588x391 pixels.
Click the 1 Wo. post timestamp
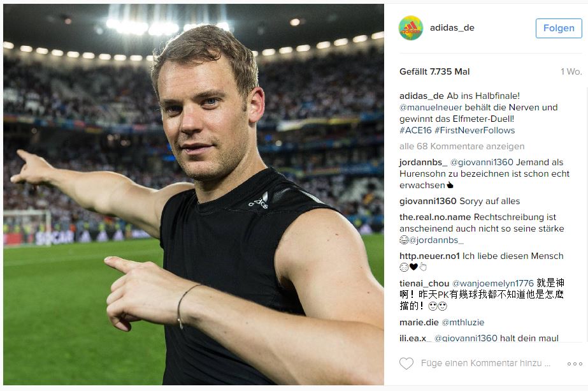coord(571,71)
